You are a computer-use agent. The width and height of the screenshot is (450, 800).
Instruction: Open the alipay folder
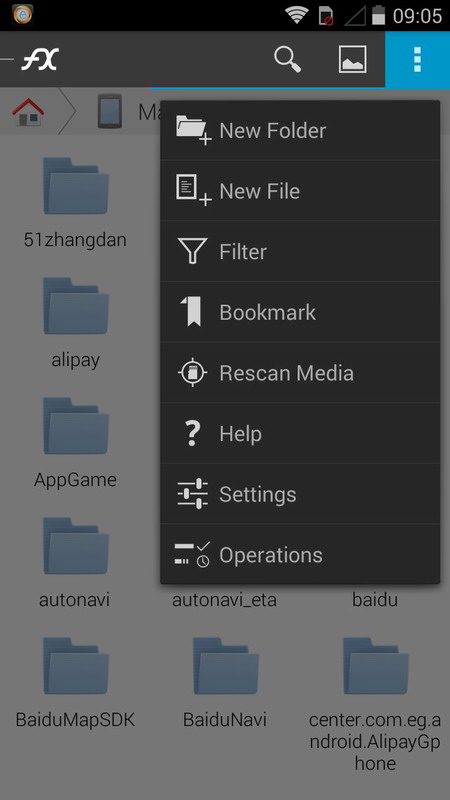(x=76, y=323)
